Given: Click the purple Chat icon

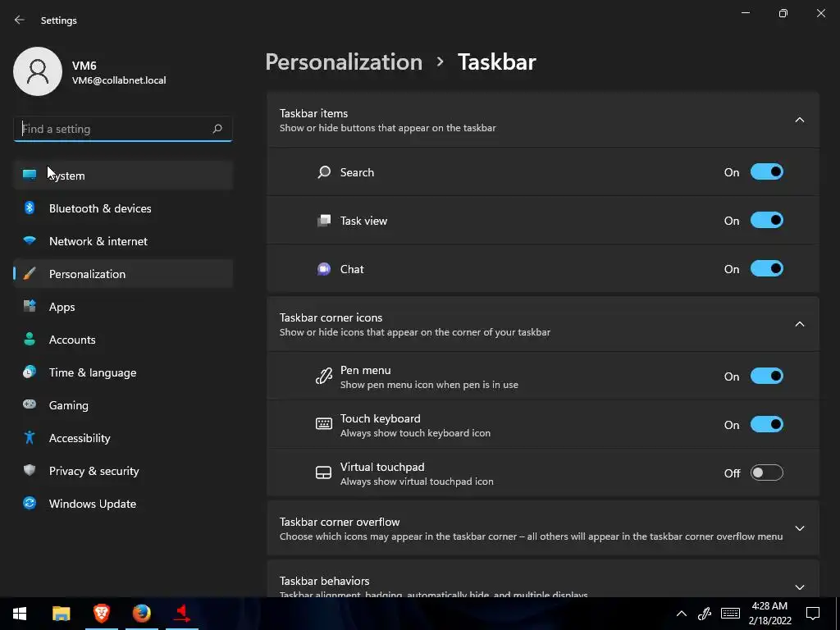Looking at the screenshot, I should (323, 269).
